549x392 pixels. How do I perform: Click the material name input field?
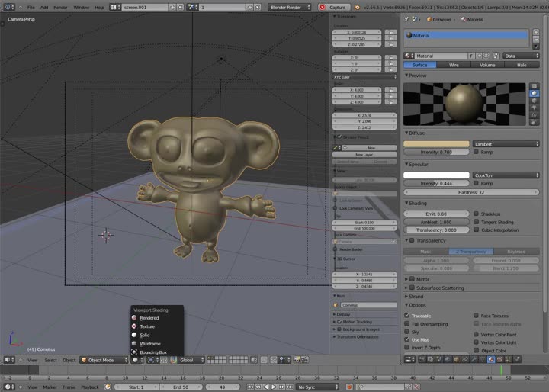click(441, 56)
